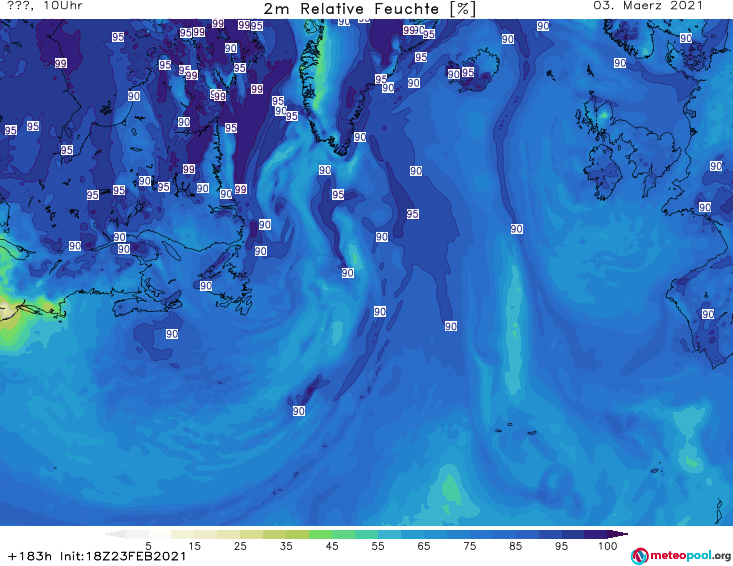Click legend value '65' under the color bar
The width and height of the screenshot is (733, 566).
[424, 546]
